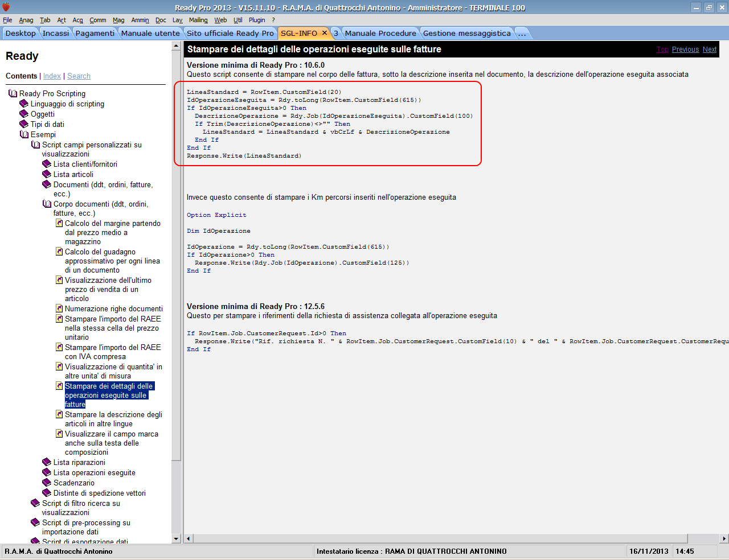729x560 pixels.
Task: Click the book icon beside Script di filtro ricerca
Action: coord(35,503)
